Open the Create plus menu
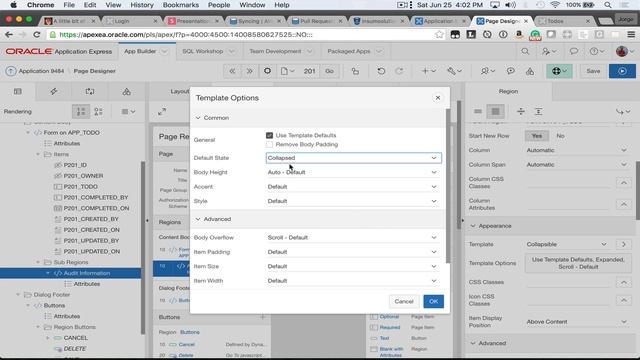The height and width of the screenshot is (360, 640). [x=429, y=71]
